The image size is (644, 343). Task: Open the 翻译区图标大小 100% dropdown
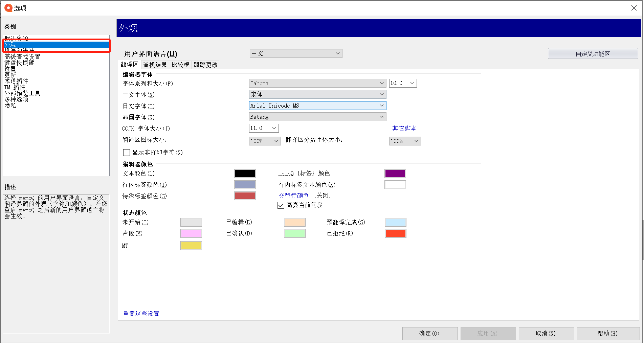coord(265,141)
